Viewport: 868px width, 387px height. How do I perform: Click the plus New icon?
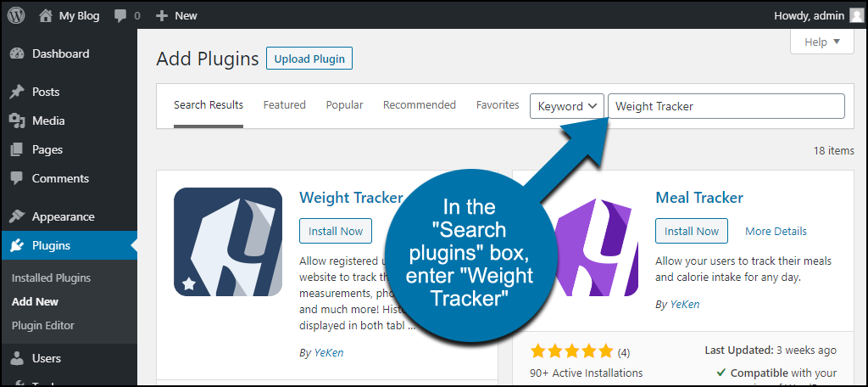point(162,16)
